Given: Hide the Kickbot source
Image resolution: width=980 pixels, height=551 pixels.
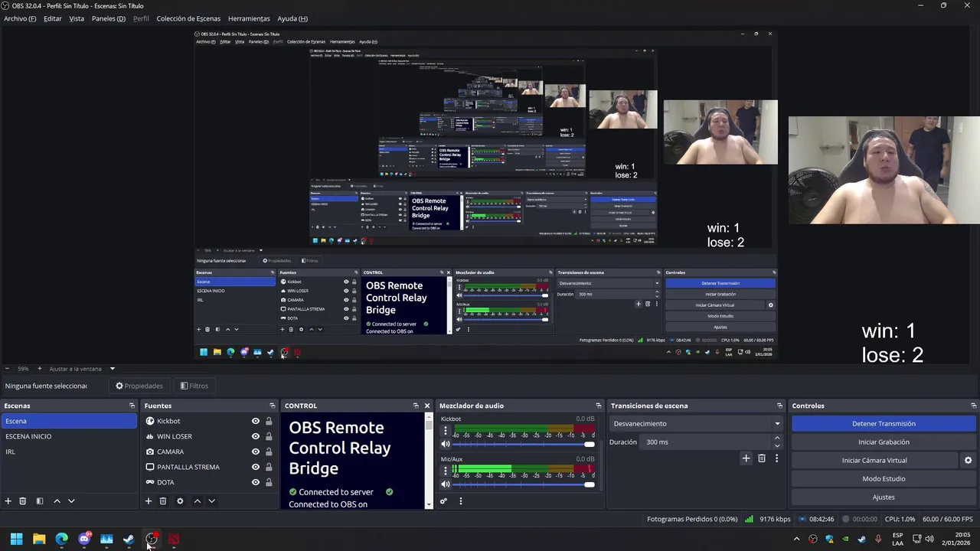Looking at the screenshot, I should click(256, 421).
